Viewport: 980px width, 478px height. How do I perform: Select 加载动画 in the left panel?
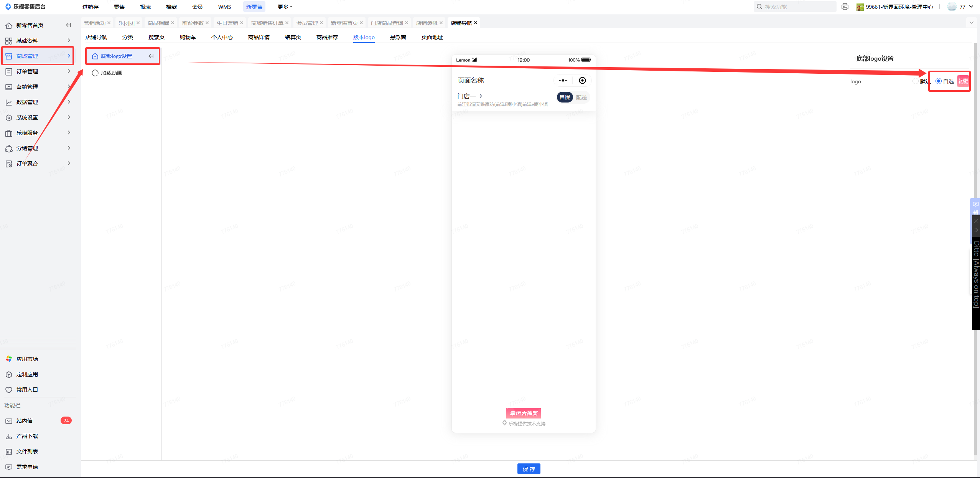pos(111,73)
